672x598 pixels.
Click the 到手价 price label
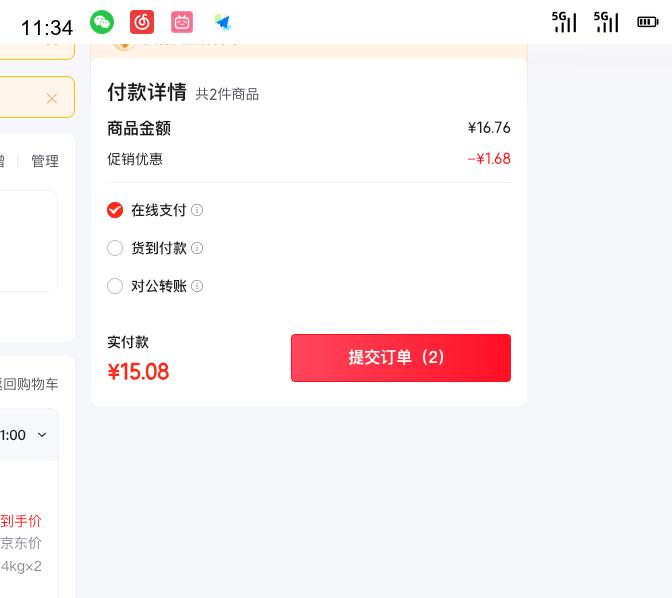(21, 521)
